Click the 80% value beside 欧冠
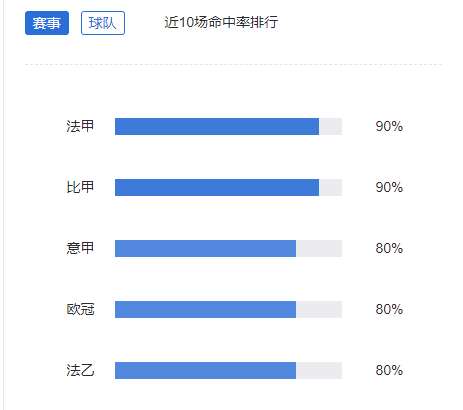The height and width of the screenshot is (410, 463). click(x=389, y=309)
